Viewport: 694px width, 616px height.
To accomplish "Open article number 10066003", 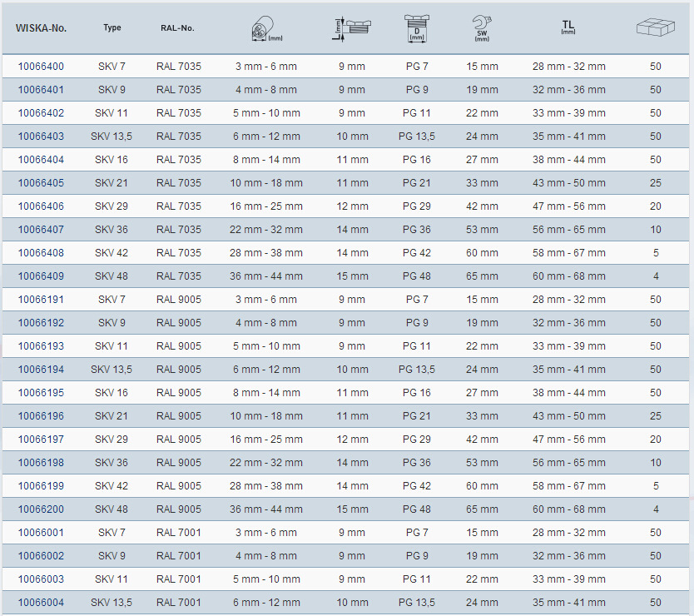I will coord(41,579).
